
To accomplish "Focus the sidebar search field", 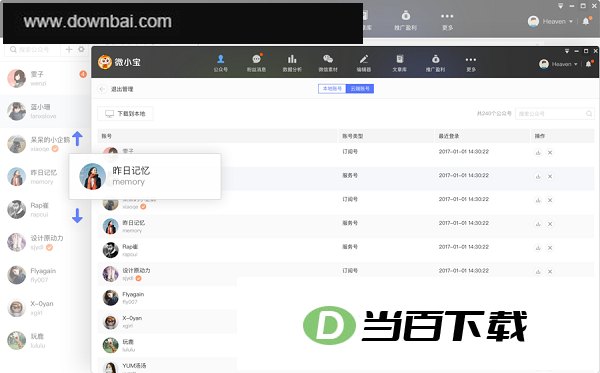I will (32, 49).
